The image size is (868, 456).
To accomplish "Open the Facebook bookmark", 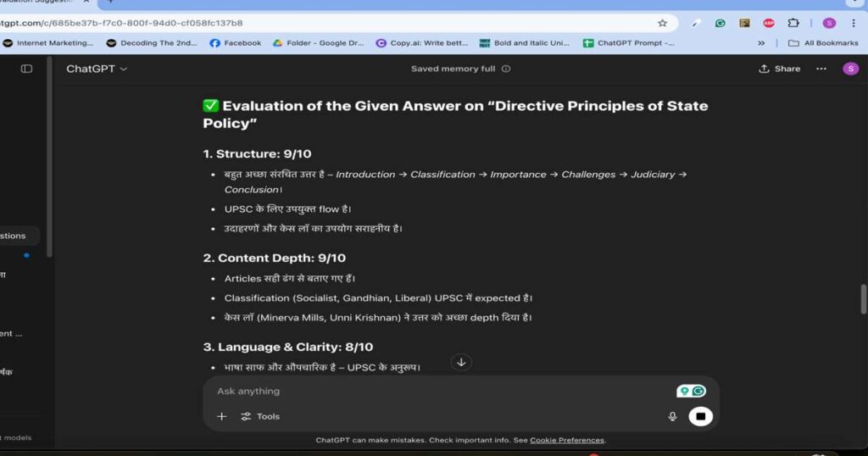I will 236,42.
